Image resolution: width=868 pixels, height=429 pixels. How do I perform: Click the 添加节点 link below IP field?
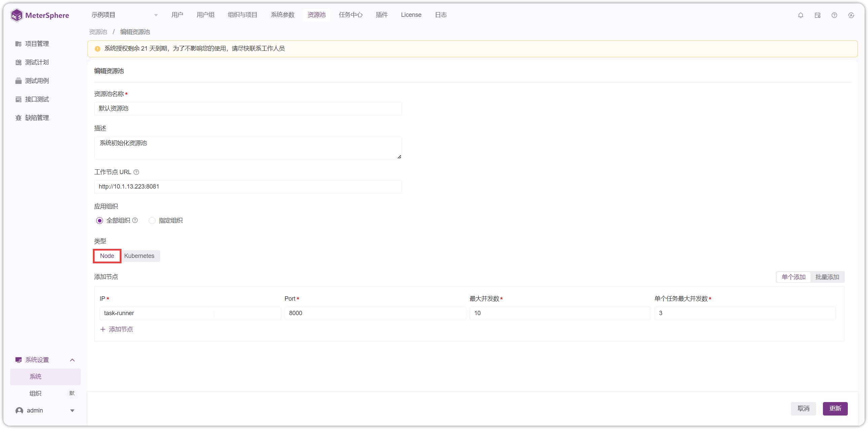point(121,329)
